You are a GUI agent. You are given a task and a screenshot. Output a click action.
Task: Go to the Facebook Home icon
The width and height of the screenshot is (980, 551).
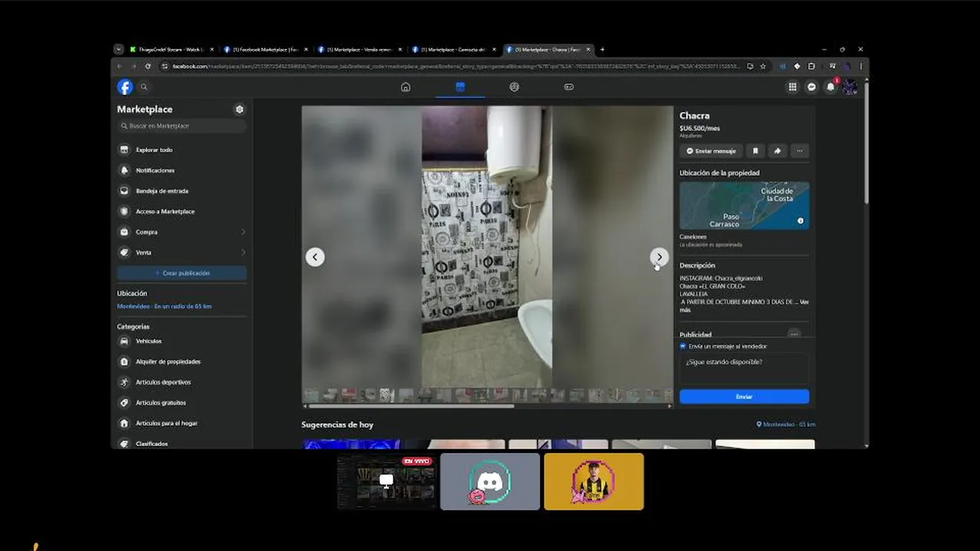click(x=406, y=87)
